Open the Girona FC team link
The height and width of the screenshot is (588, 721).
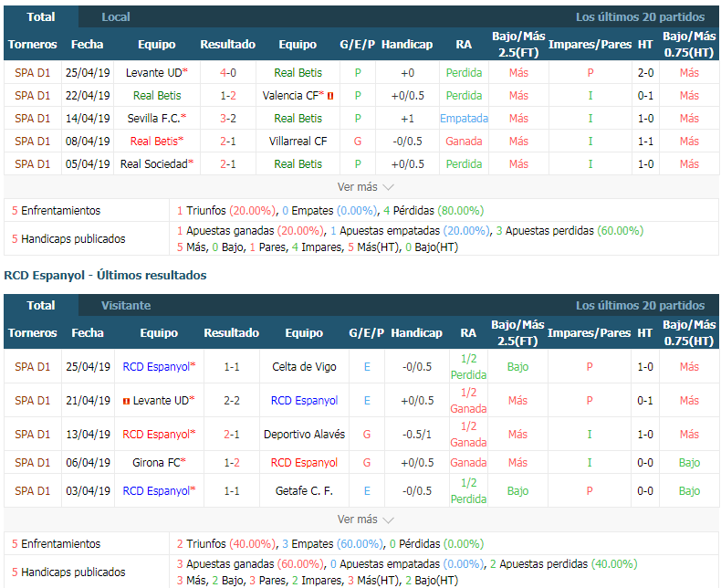coord(159,462)
